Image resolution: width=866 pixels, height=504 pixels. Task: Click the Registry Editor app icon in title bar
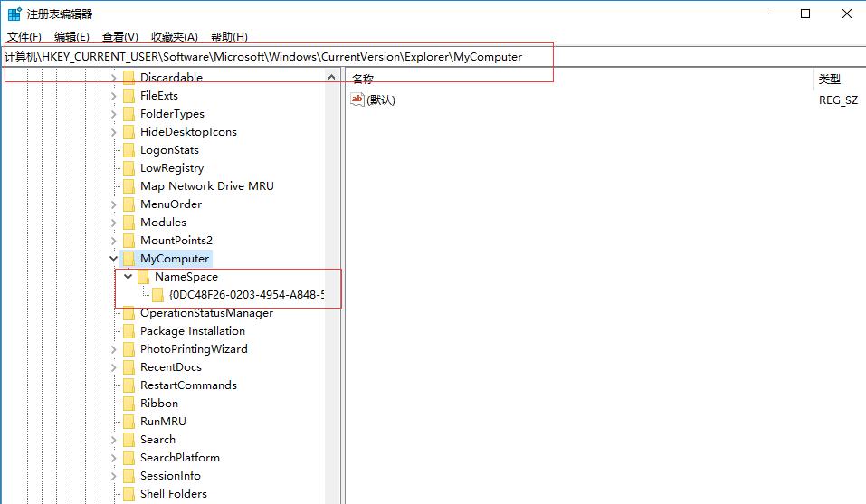point(14,14)
